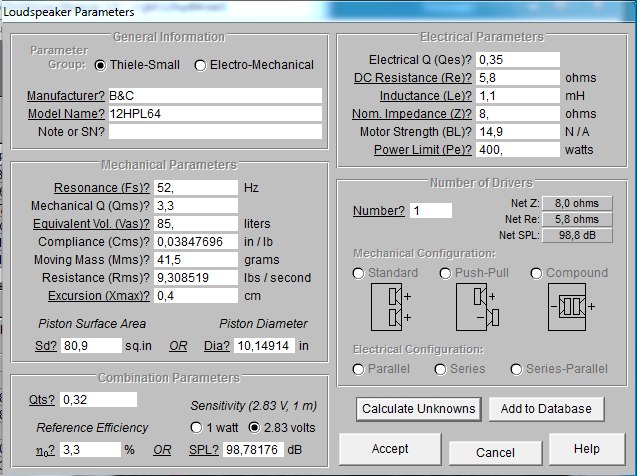Image resolution: width=637 pixels, height=476 pixels.
Task: Focus the Model Name field
Action: (x=215, y=114)
